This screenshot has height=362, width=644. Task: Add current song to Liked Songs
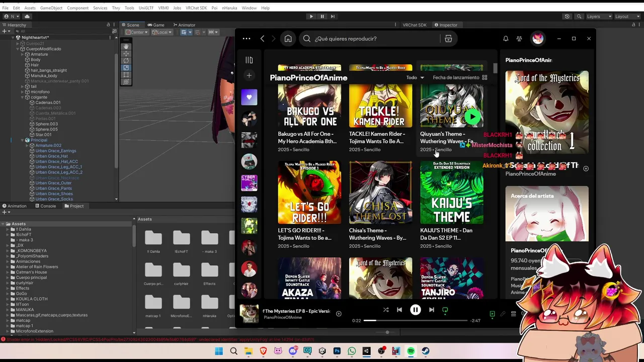(x=339, y=314)
